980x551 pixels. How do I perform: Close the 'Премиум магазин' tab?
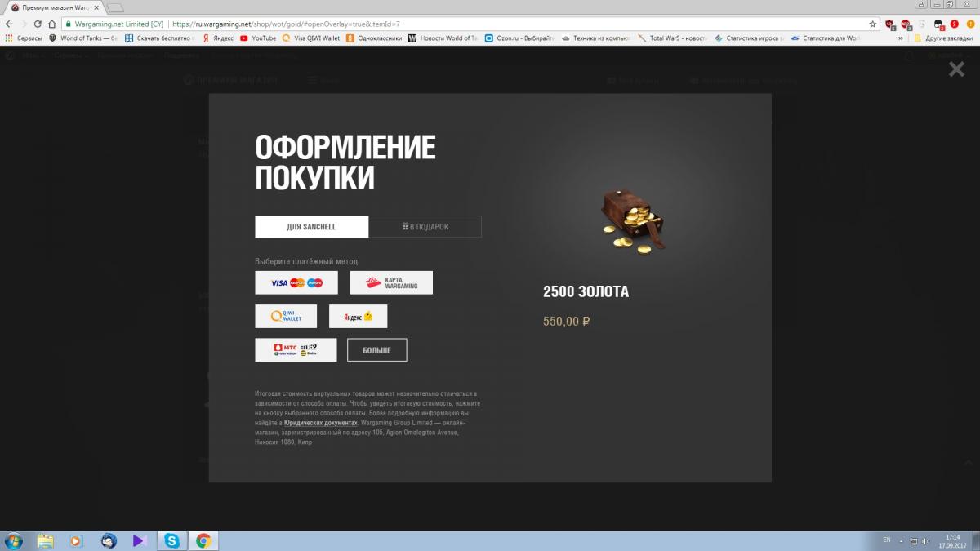point(95,7)
